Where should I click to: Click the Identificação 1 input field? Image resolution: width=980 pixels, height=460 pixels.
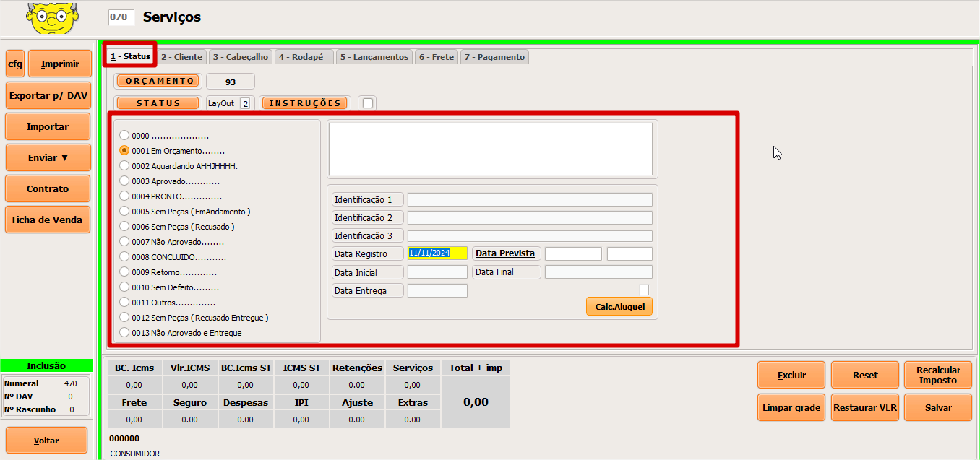(529, 200)
